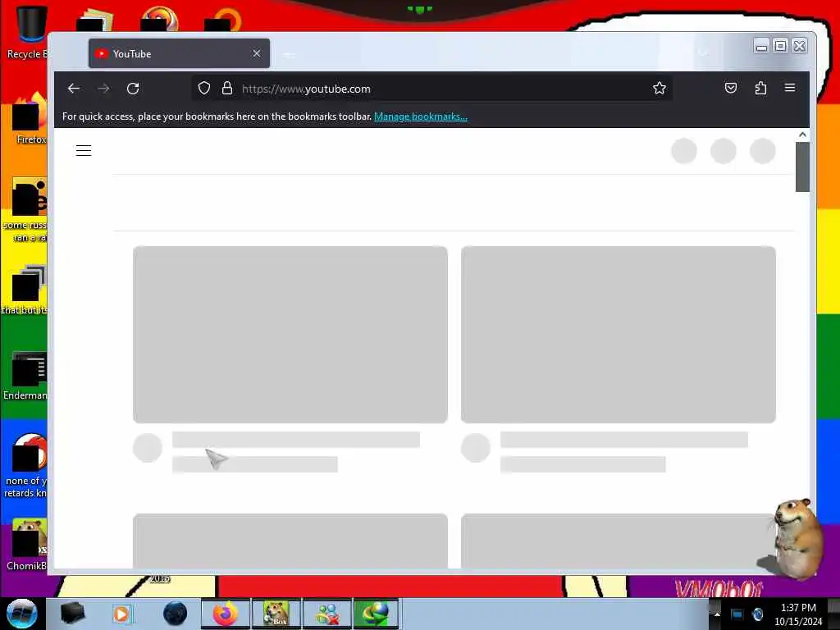This screenshot has height=630, width=840.
Task: Open the black folder taskbar icon
Action: (x=72, y=614)
